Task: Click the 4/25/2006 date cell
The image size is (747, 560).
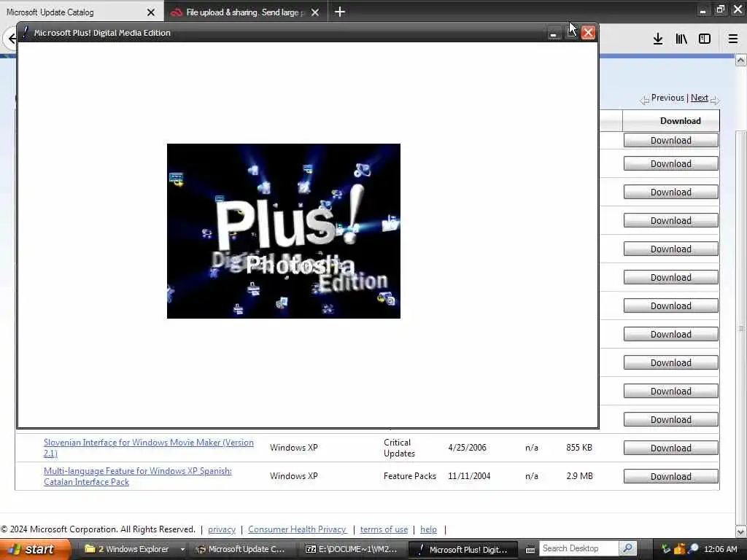Action: [467, 448]
